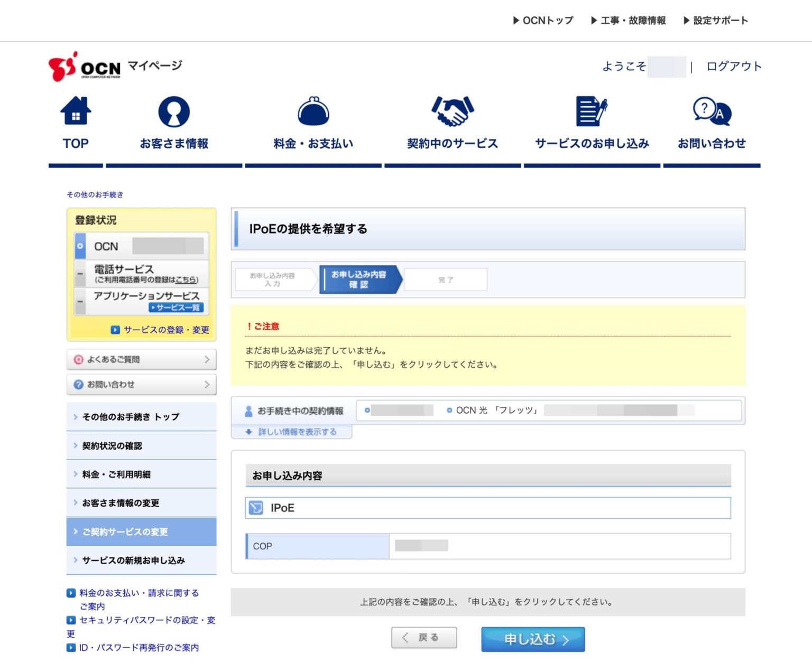
Task: Click the ログアウト link
Action: click(734, 67)
